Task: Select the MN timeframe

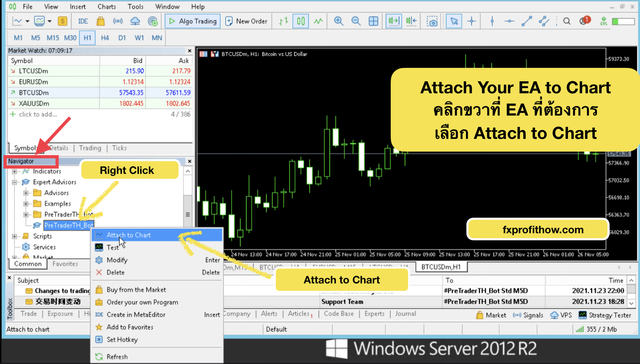Action: 157,38
